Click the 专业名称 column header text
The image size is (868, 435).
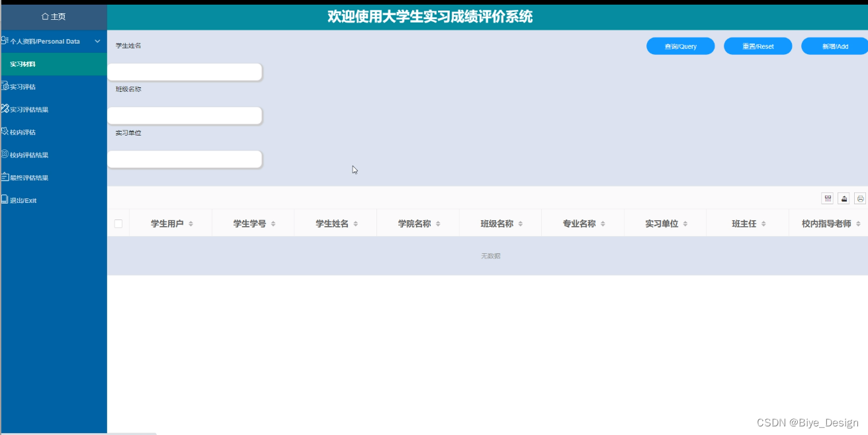[x=579, y=224]
